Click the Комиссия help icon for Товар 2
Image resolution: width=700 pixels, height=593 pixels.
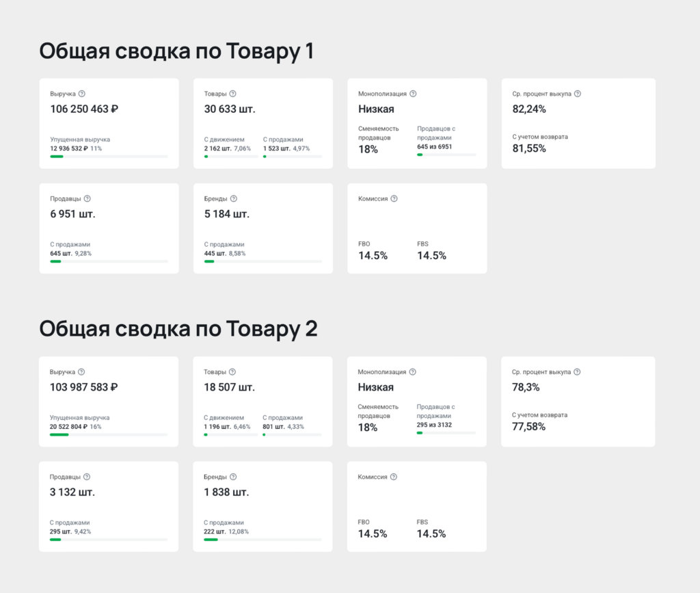(393, 477)
